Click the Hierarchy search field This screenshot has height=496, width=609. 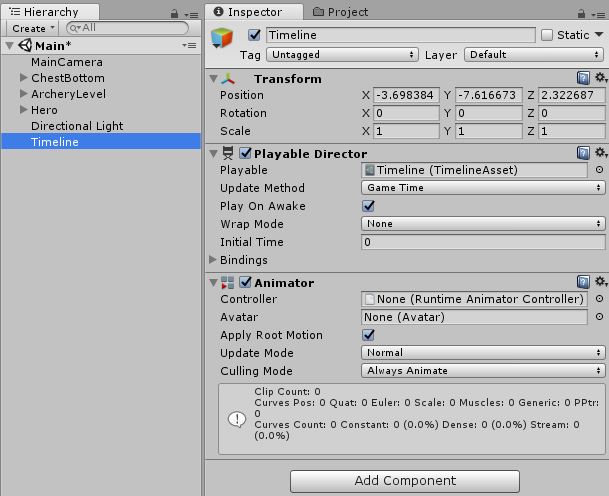point(127,28)
